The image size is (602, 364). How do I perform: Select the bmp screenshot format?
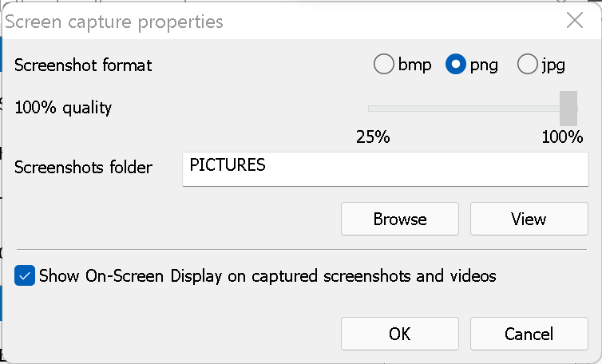click(384, 65)
